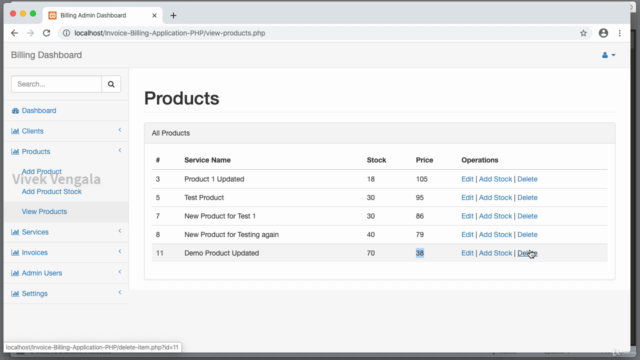The image size is (640, 360).
Task: Click the All Products panel heading
Action: pos(171,133)
